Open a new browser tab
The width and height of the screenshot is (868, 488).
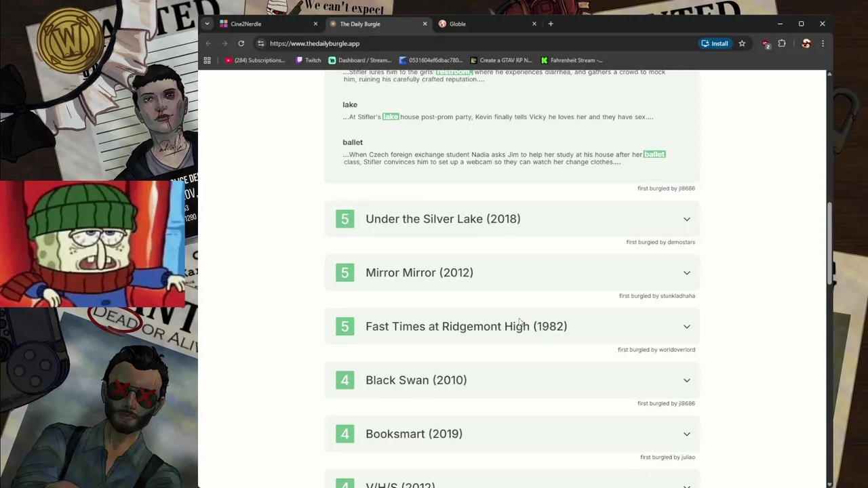(551, 24)
